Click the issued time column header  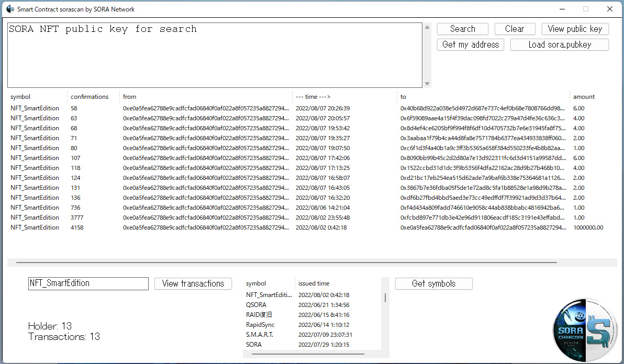(x=338, y=283)
